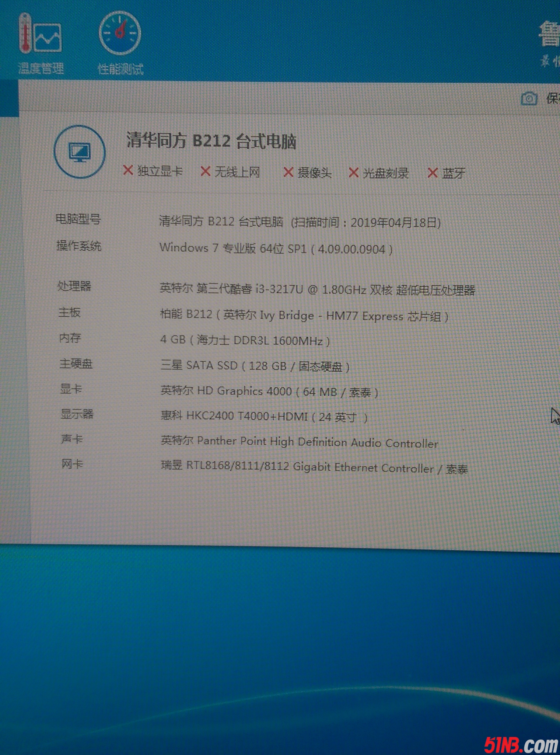Click the HD Graphics 4000 entry

click(269, 391)
